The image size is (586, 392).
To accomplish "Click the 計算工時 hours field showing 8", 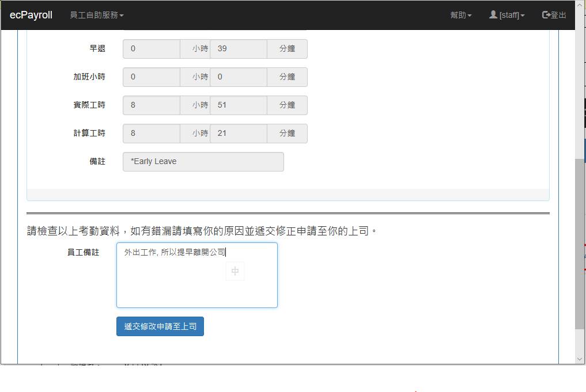I will [x=152, y=134].
